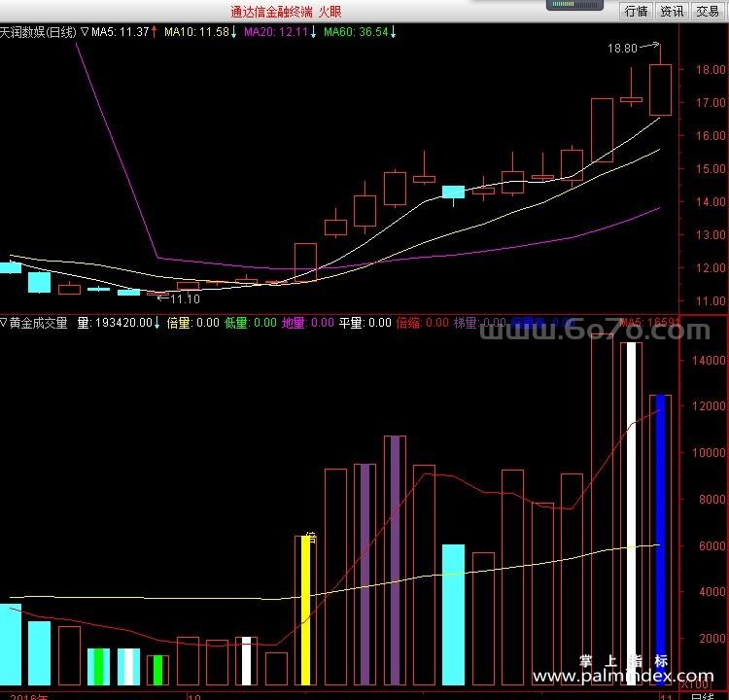The width and height of the screenshot is (729, 700).
Task: Click the 天润数娱(日线) stock title
Action: point(38,32)
